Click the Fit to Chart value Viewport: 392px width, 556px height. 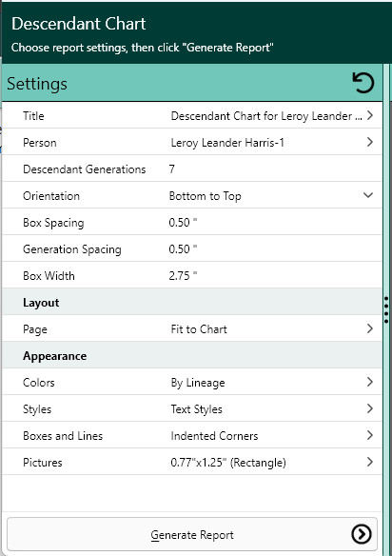pos(199,329)
